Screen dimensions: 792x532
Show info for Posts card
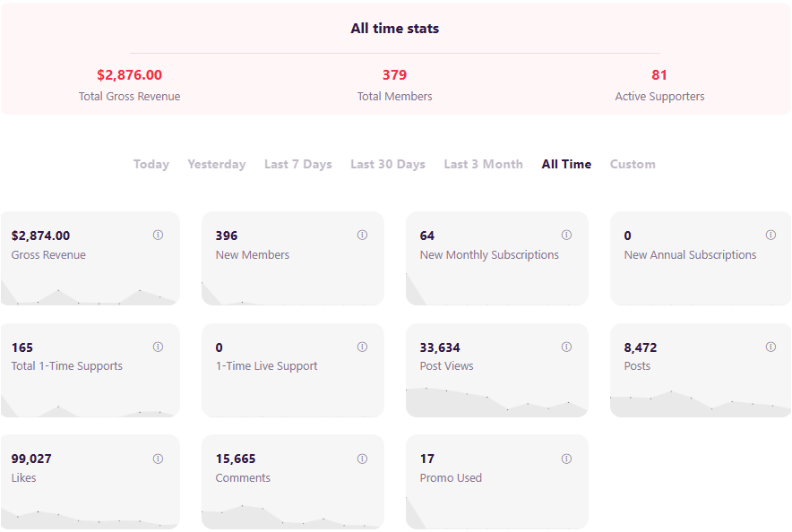pos(770,347)
